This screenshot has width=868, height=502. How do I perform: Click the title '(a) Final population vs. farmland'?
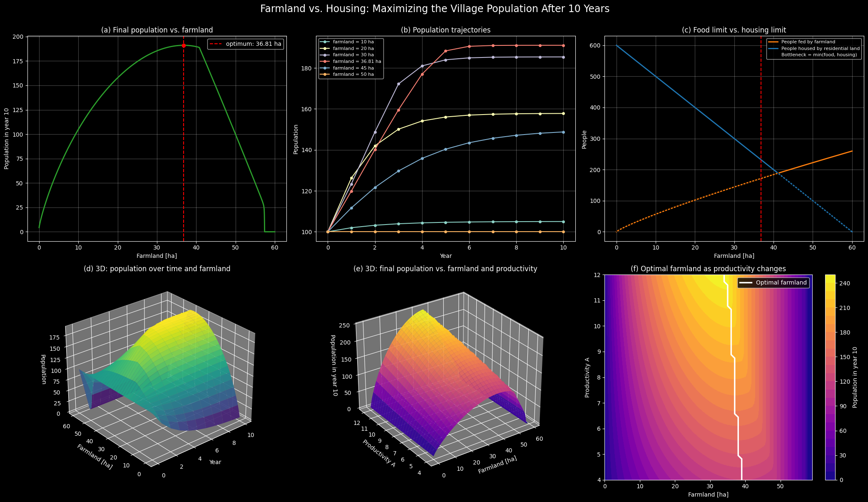[x=157, y=30]
